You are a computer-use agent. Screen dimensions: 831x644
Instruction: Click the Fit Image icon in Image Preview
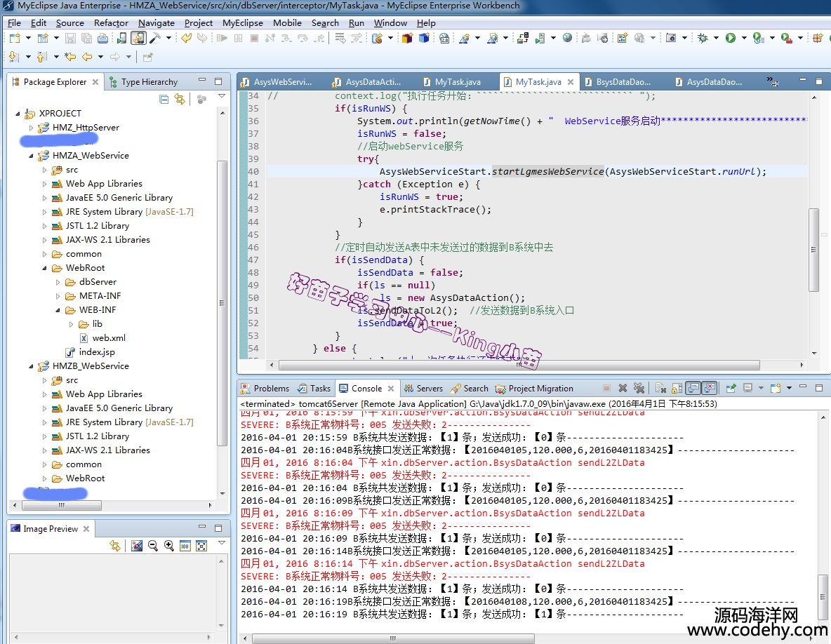[x=201, y=546]
